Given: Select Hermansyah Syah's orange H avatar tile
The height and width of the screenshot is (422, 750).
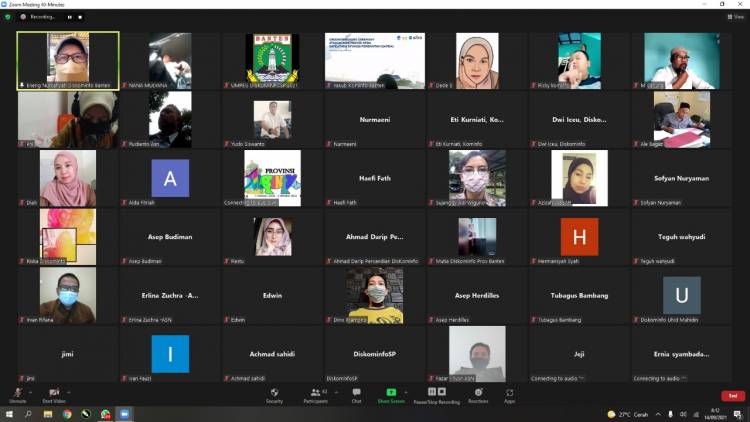Looking at the screenshot, I should [579, 237].
